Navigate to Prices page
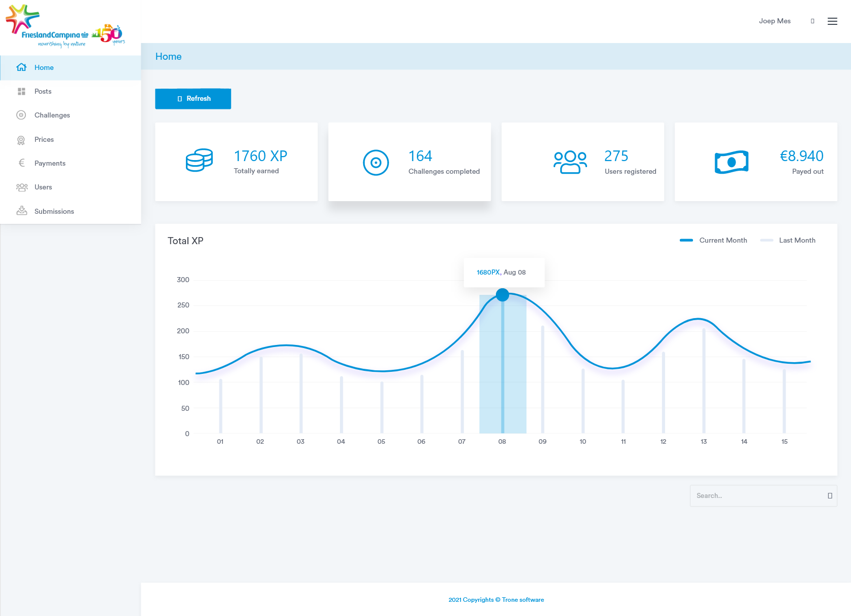851x616 pixels. [44, 140]
